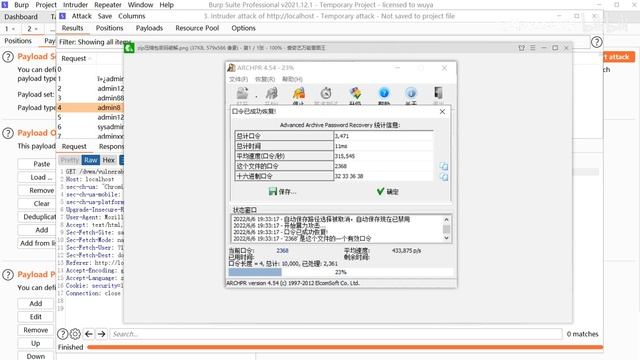
Task: Open the 帮助(H) menu in ARCHPR
Action: coord(292,79)
